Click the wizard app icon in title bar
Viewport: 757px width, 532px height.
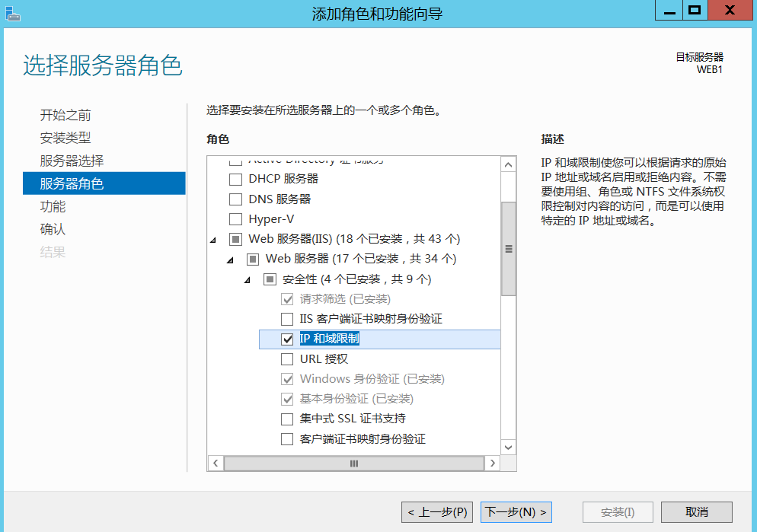[12, 14]
